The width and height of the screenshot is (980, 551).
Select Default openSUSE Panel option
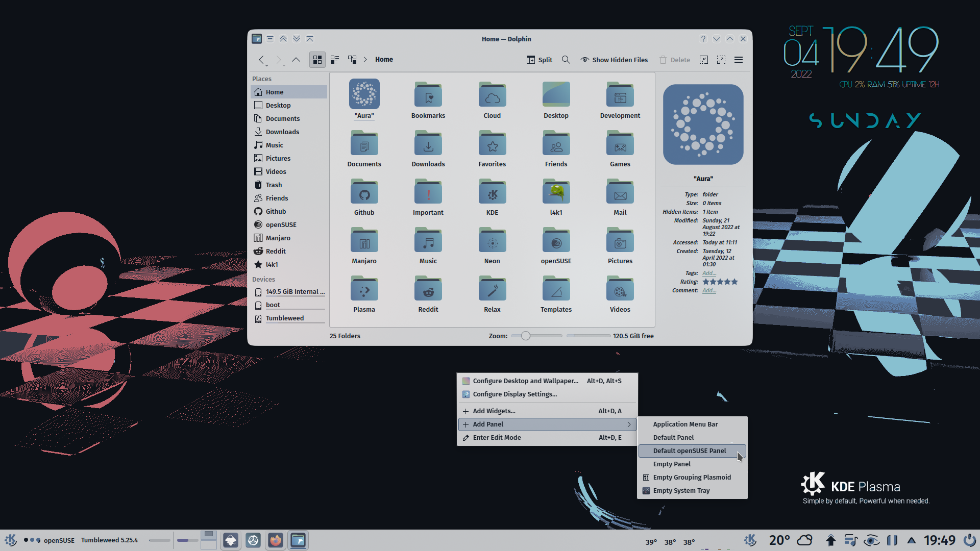tap(692, 450)
